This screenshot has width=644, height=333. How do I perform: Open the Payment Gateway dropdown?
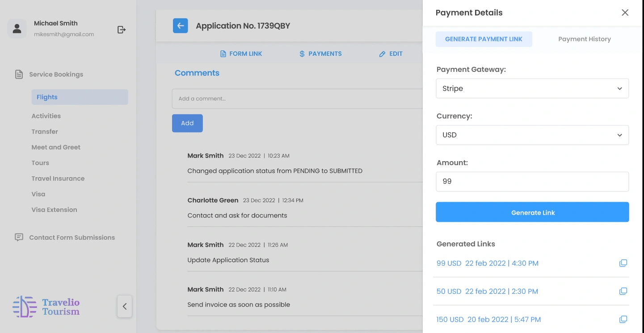[532, 88]
